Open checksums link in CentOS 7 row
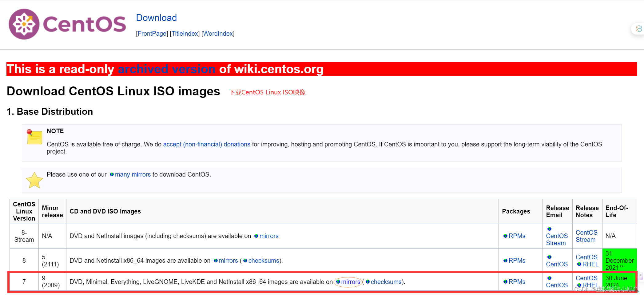This screenshot has height=295, width=644. point(386,282)
